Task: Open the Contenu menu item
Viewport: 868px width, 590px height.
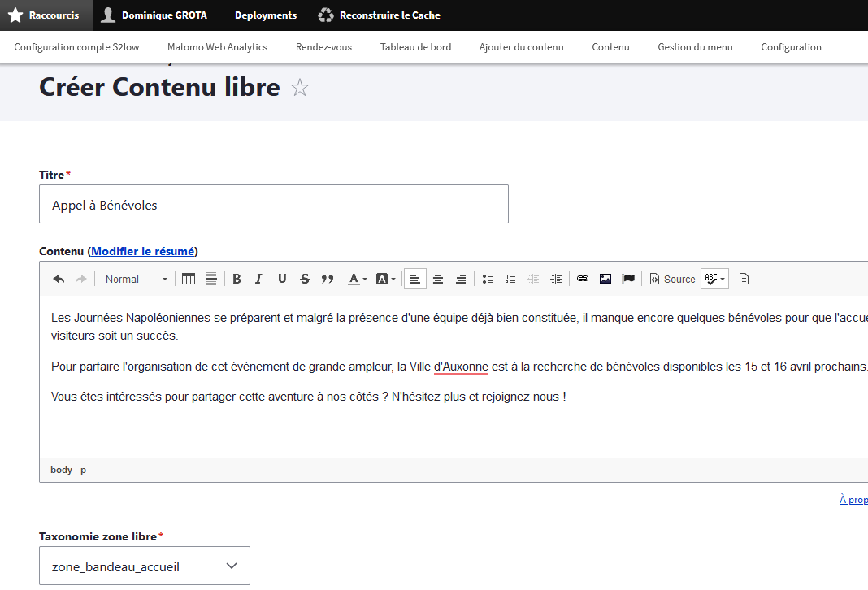Action: pyautogui.click(x=610, y=47)
